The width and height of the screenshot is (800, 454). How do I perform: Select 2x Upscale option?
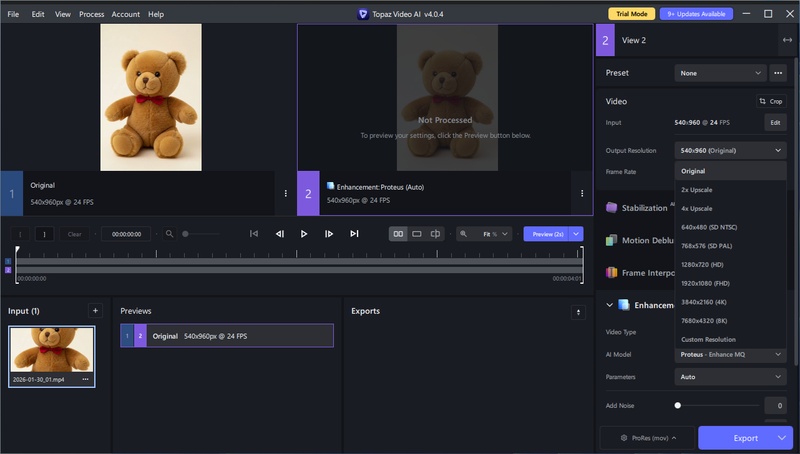731,190
